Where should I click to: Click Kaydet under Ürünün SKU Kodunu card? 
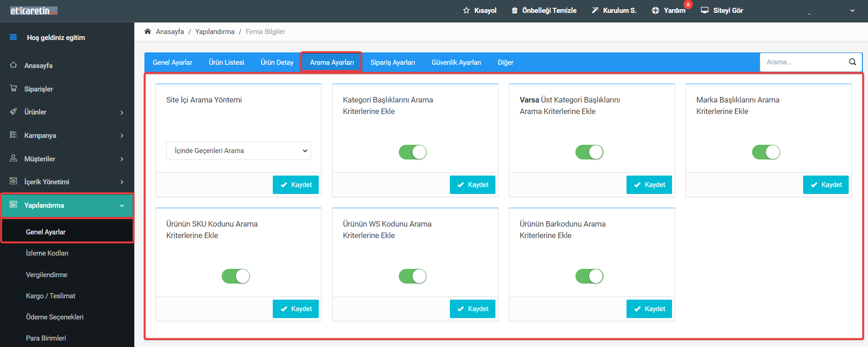point(296,309)
